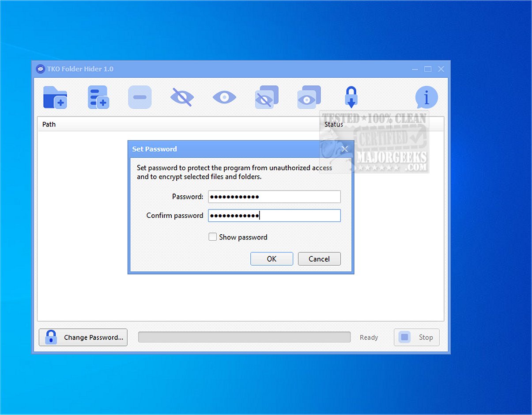Click the Add Folder toolbar icon
The width and height of the screenshot is (532, 415).
tap(55, 97)
